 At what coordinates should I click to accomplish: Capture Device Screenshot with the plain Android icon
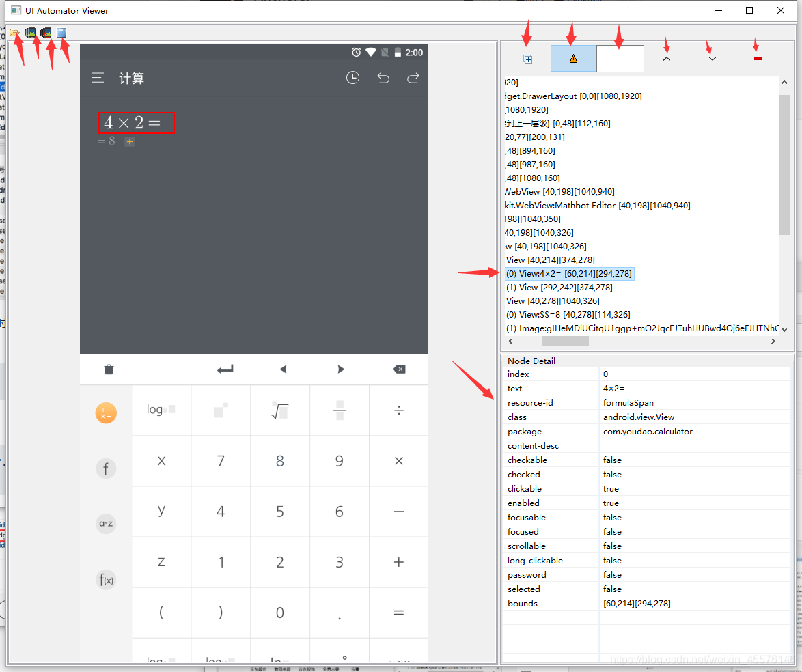click(x=30, y=33)
